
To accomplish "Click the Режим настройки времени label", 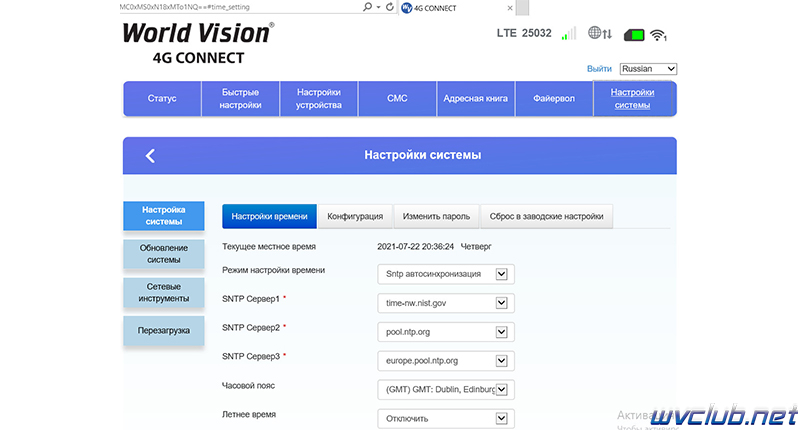I will tap(273, 270).
